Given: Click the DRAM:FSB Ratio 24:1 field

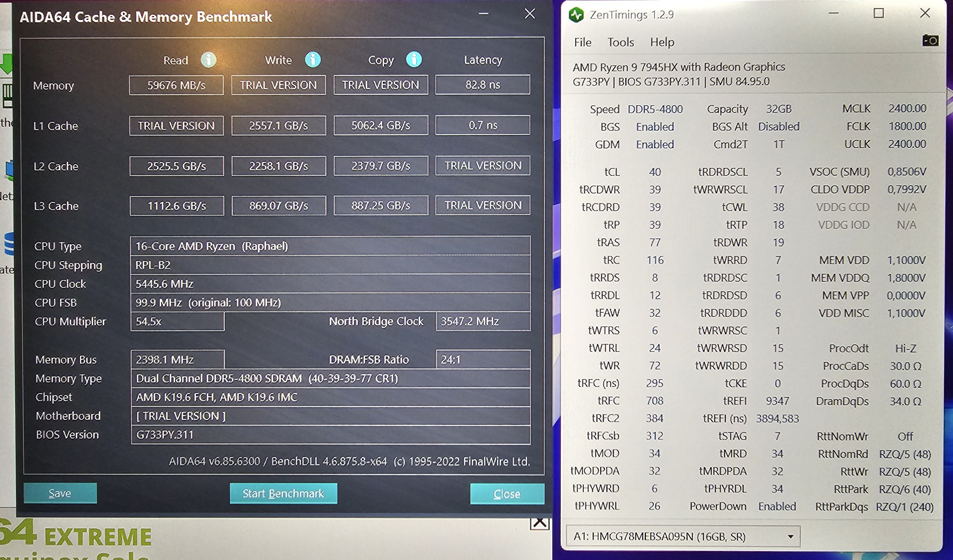Looking at the screenshot, I should click(483, 359).
